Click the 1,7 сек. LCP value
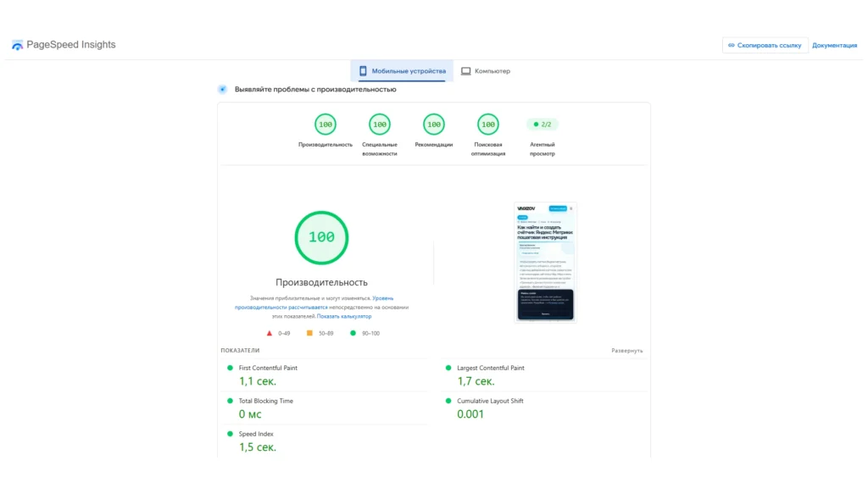The width and height of the screenshot is (868, 488). point(476,381)
